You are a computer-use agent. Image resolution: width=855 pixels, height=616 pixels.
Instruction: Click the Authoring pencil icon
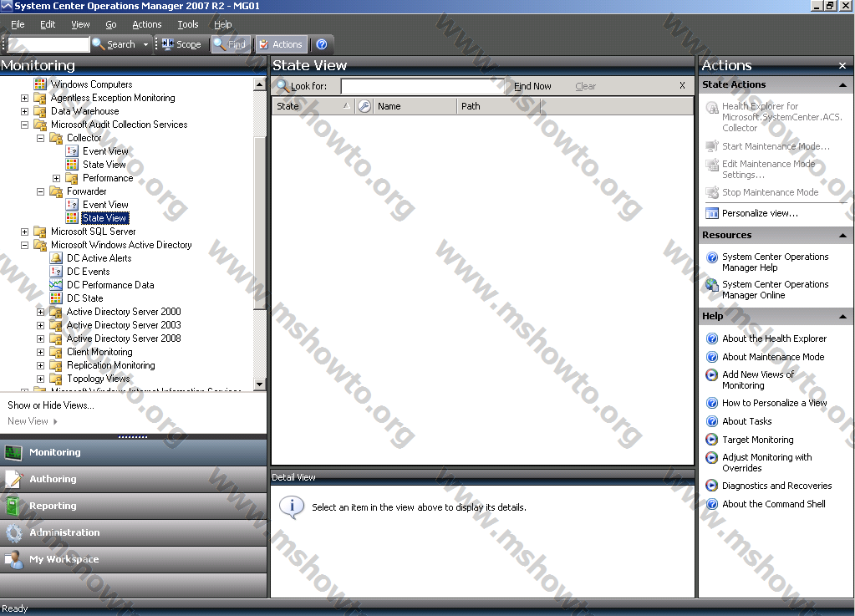(x=13, y=479)
